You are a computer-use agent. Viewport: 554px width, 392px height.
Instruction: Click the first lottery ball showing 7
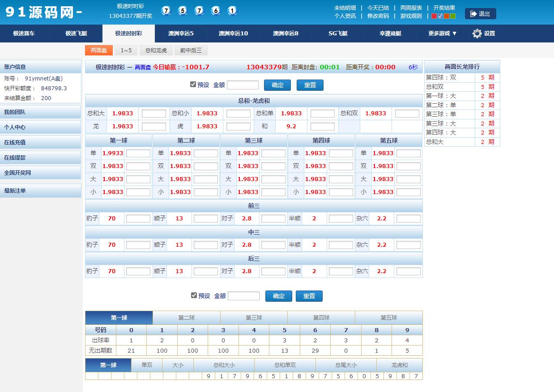pyautogui.click(x=166, y=10)
